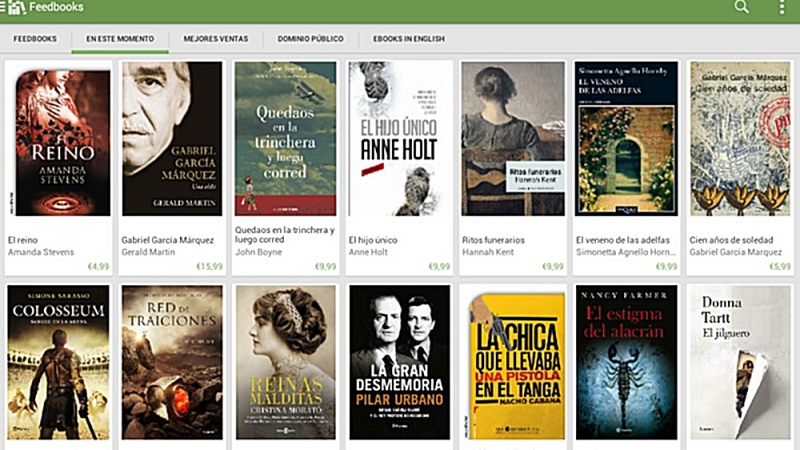800x450 pixels.
Task: Click the €15,99 price label
Action: tap(210, 266)
